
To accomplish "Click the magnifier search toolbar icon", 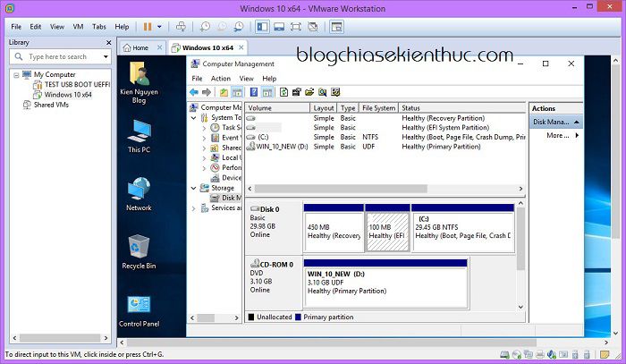I will point(322,93).
